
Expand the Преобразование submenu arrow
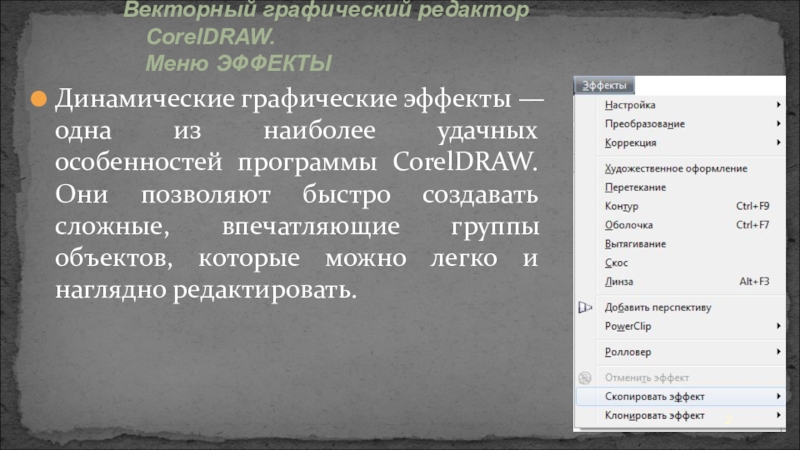pyautogui.click(x=779, y=123)
